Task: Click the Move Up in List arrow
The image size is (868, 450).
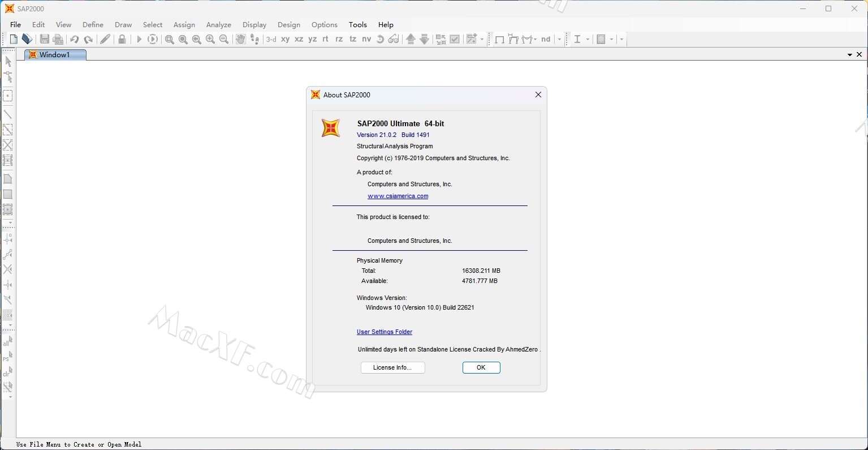Action: 411,39
